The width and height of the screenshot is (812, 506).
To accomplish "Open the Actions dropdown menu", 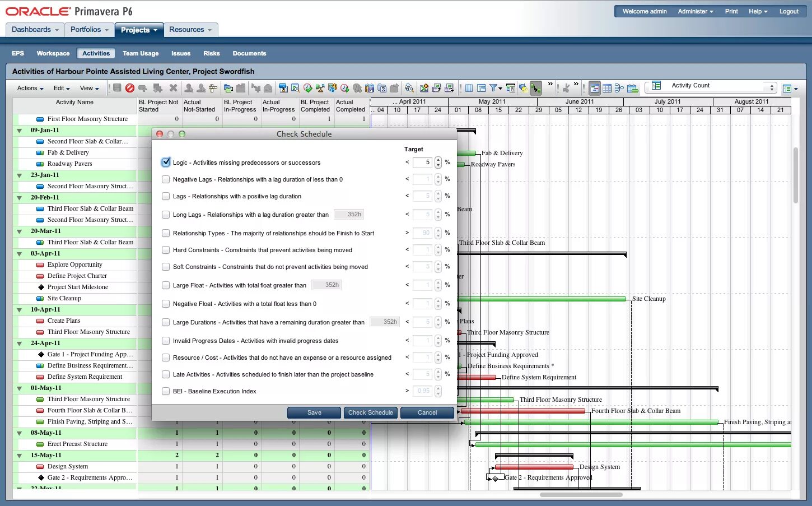I will click(x=30, y=89).
